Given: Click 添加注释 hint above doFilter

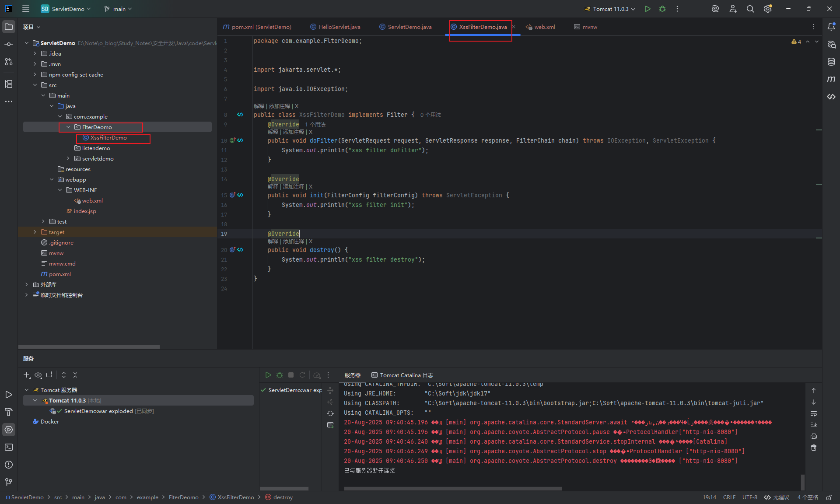Looking at the screenshot, I should point(294,132).
